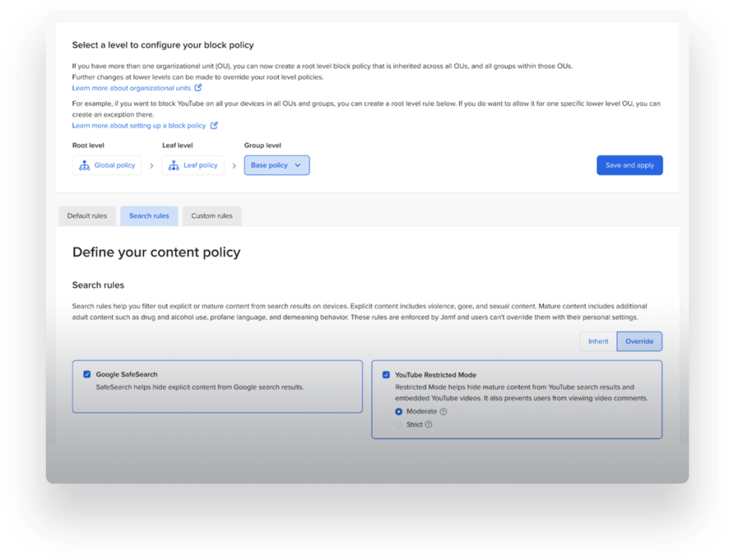This screenshot has width=738, height=560.
Task: Click external link icon beside organizational units
Action: point(198,88)
